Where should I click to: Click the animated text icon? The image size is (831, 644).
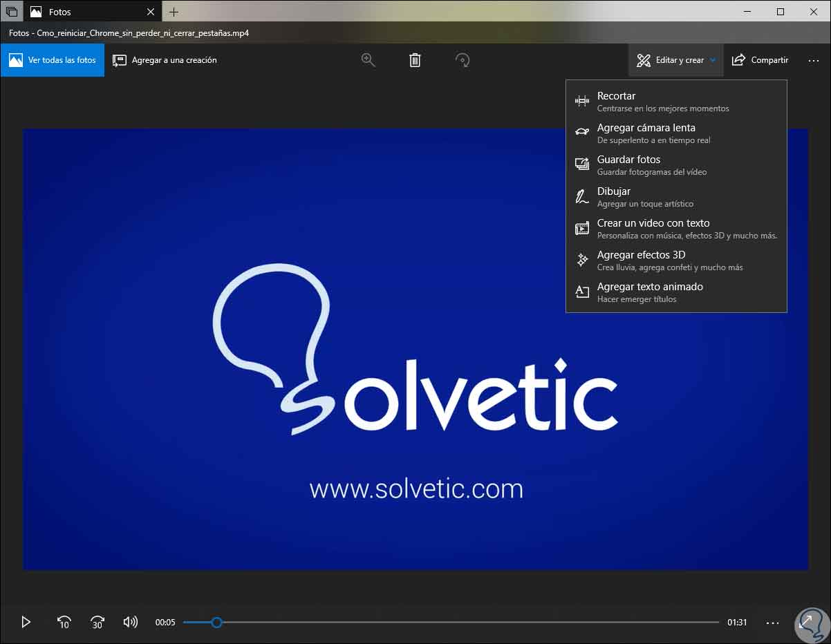pos(582,292)
